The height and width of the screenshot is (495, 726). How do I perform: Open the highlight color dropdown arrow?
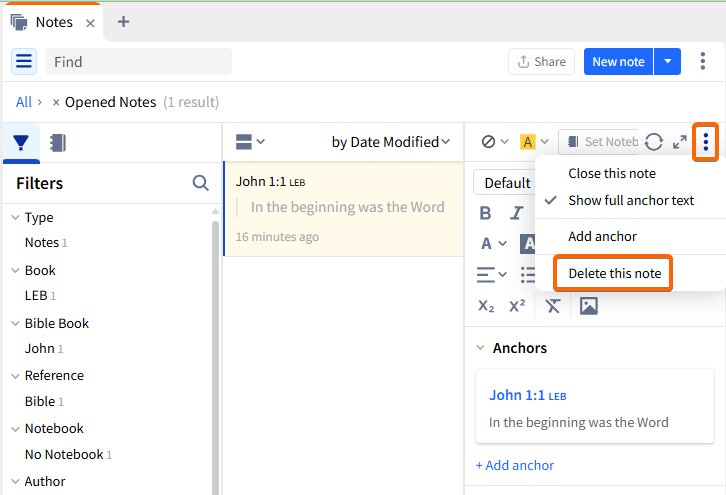(x=544, y=142)
